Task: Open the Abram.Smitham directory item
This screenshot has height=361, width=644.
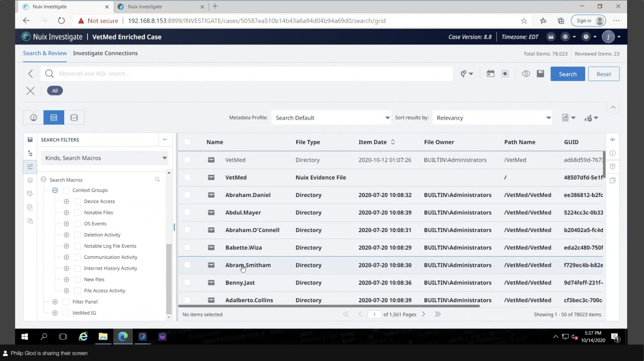Action: coord(248,265)
